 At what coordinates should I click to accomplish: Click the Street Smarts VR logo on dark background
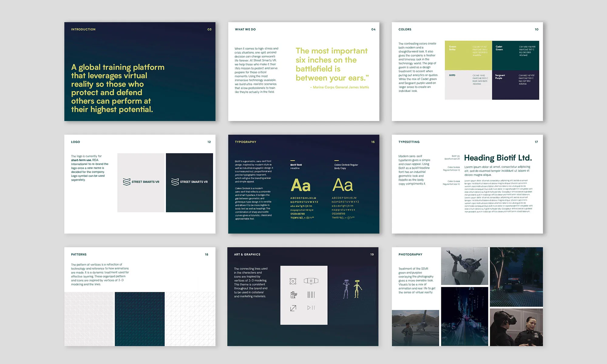click(x=189, y=182)
